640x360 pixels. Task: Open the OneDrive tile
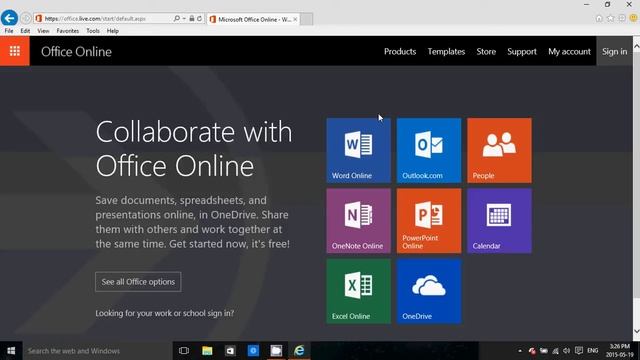(429, 291)
